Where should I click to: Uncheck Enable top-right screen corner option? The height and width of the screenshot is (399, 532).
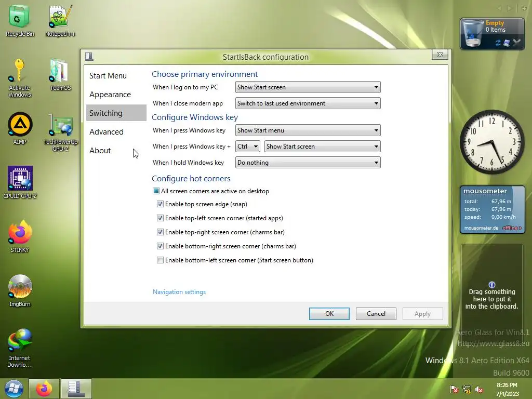[160, 232]
